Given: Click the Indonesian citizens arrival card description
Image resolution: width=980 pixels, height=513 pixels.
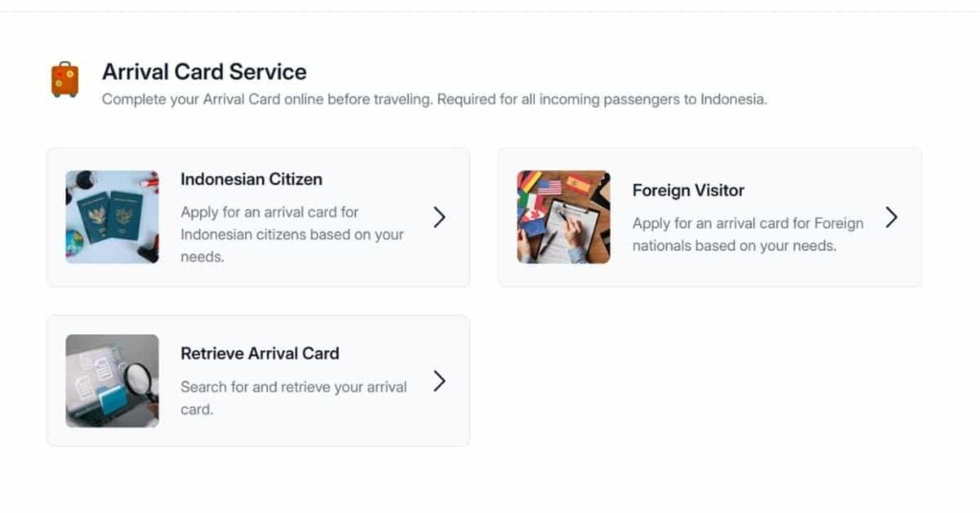Looking at the screenshot, I should tap(292, 234).
